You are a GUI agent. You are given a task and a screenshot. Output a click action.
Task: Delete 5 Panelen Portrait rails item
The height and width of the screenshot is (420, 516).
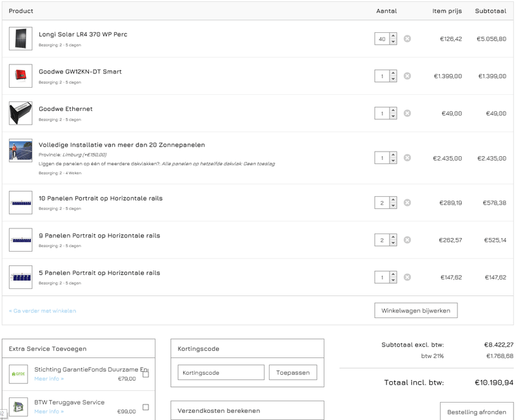407,277
